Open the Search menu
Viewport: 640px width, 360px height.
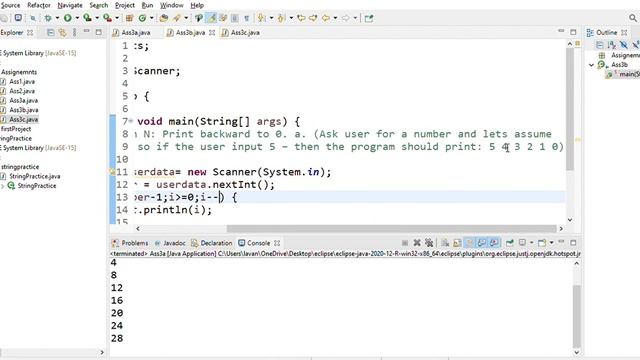pyautogui.click(x=99, y=5)
